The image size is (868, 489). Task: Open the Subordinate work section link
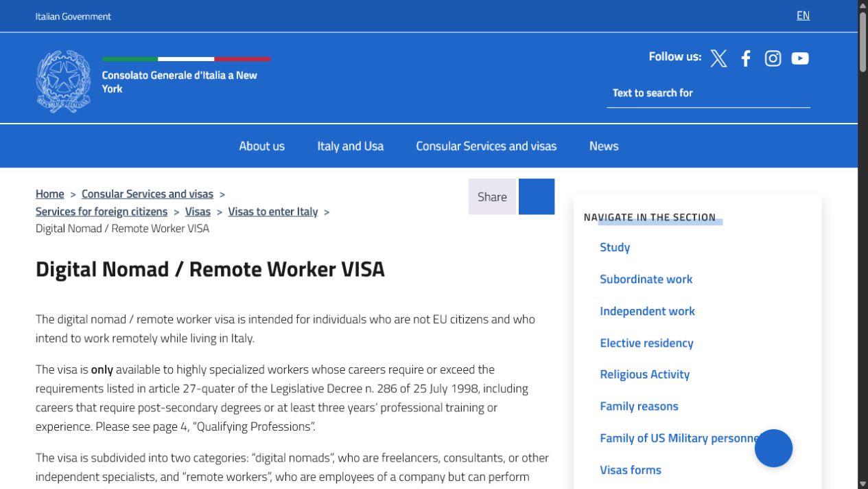[x=646, y=279]
